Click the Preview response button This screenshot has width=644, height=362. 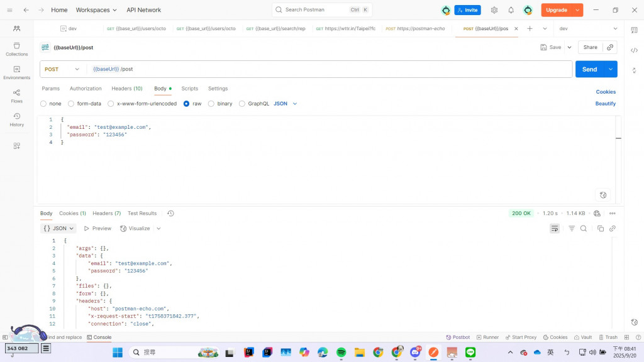tap(97, 228)
